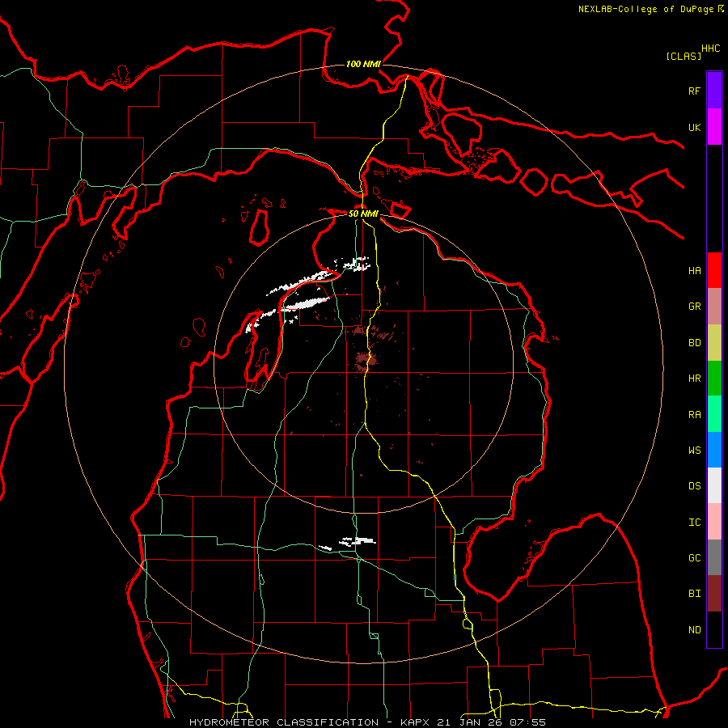728x728 pixels.
Task: Click the RF legend label
Action: [x=694, y=91]
